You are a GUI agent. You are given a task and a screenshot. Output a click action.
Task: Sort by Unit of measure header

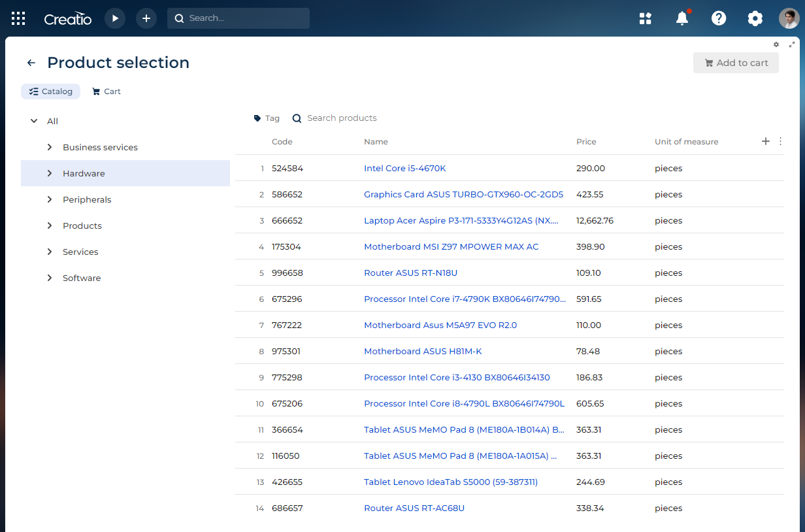click(686, 142)
